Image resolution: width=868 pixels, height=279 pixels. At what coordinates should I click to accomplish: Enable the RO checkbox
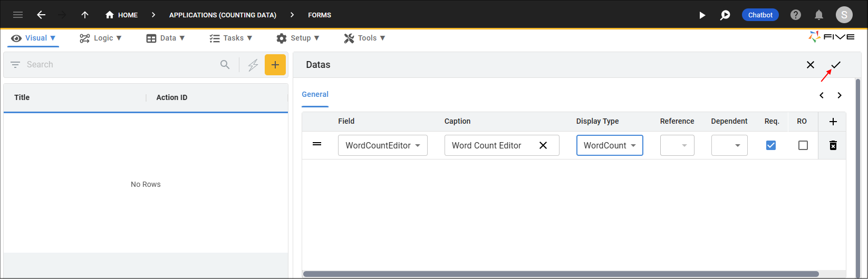pyautogui.click(x=803, y=145)
